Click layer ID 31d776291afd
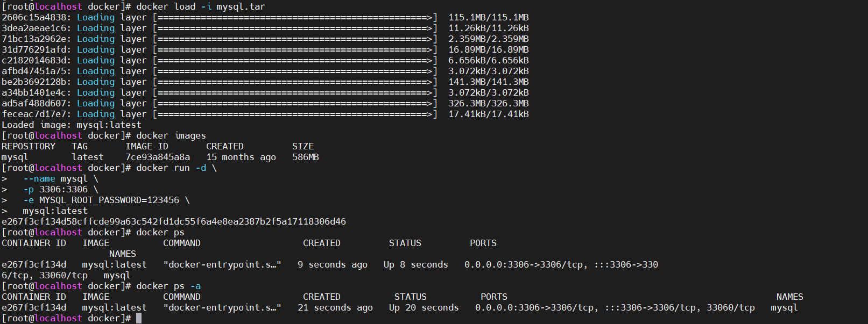The height and width of the screenshot is (324, 868). tap(34, 49)
